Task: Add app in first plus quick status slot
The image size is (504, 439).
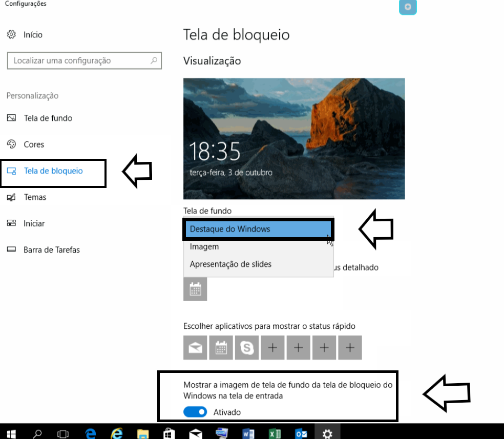Action: pos(272,348)
